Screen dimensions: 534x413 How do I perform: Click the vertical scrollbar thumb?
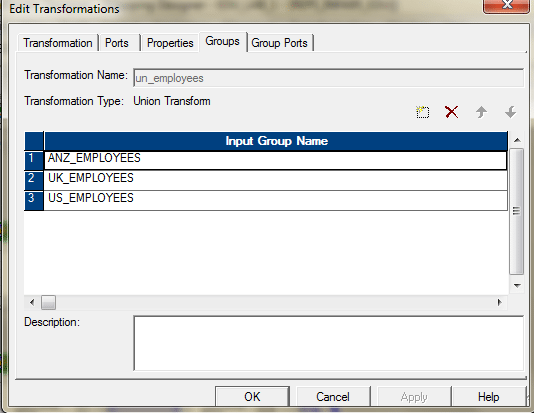(x=516, y=211)
